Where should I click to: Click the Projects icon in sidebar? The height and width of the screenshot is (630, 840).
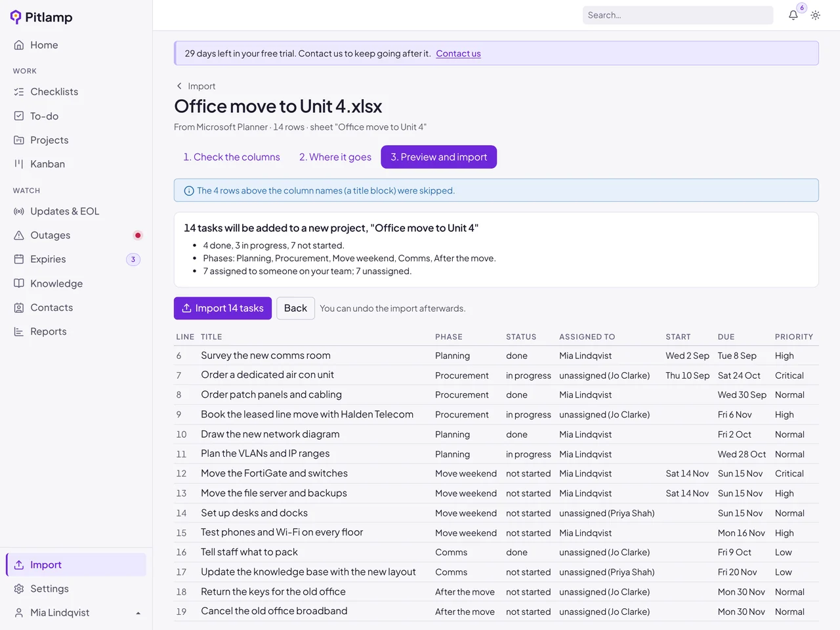(x=19, y=140)
